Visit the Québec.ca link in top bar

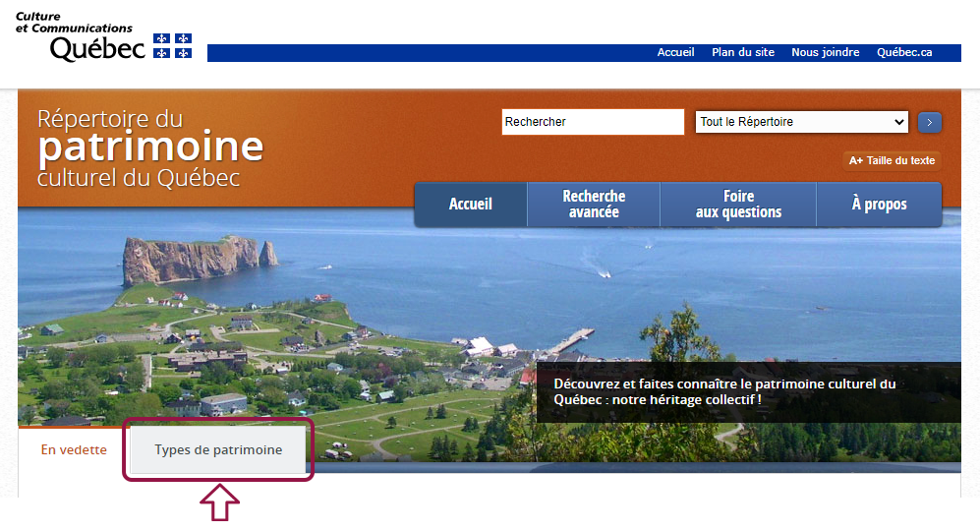tap(904, 53)
